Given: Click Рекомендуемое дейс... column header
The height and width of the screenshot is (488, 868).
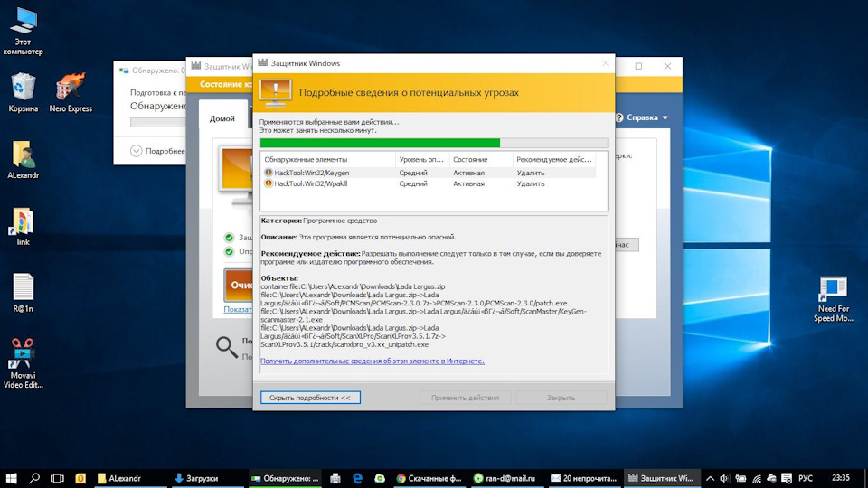Looking at the screenshot, I should point(554,159).
